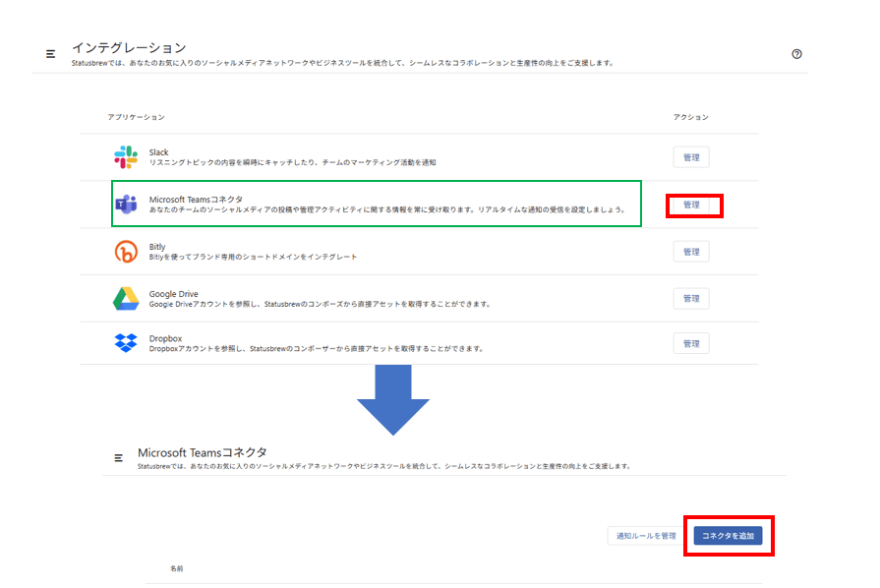Image resolution: width=880 pixels, height=588 pixels.
Task: Click 管理 button for Microsoft Teamsコネクタ
Action: [691, 205]
